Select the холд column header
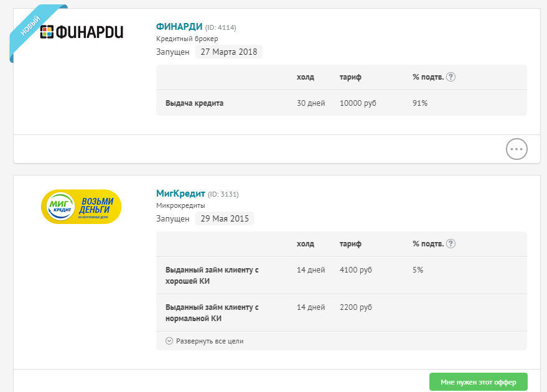Screen dimensions: 547x392 click(304, 78)
